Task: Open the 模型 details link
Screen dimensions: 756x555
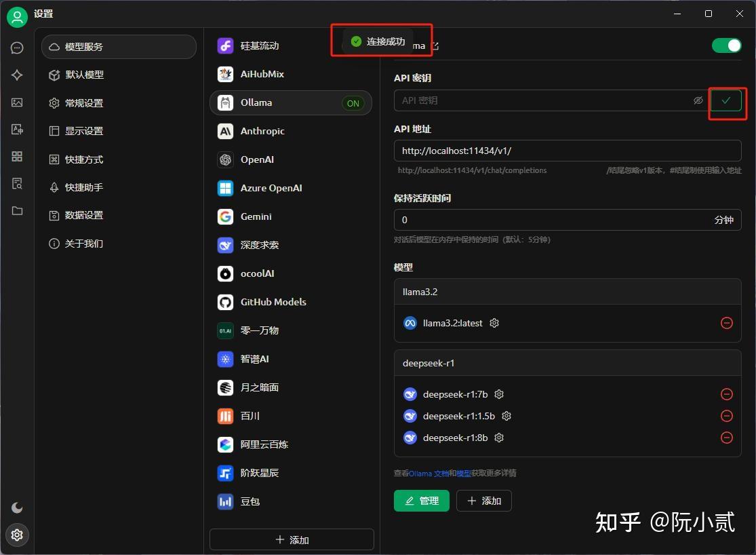Action: point(463,474)
